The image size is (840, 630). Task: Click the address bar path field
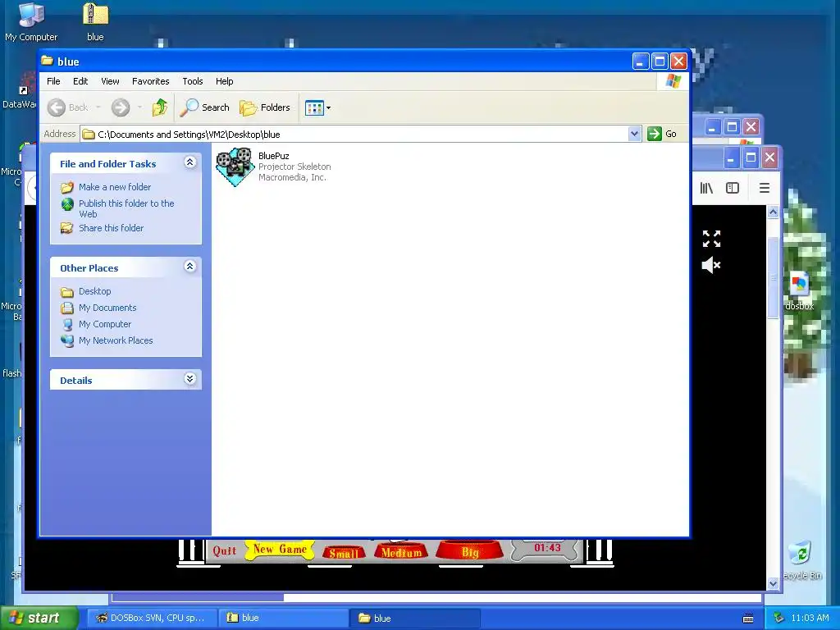click(x=354, y=134)
